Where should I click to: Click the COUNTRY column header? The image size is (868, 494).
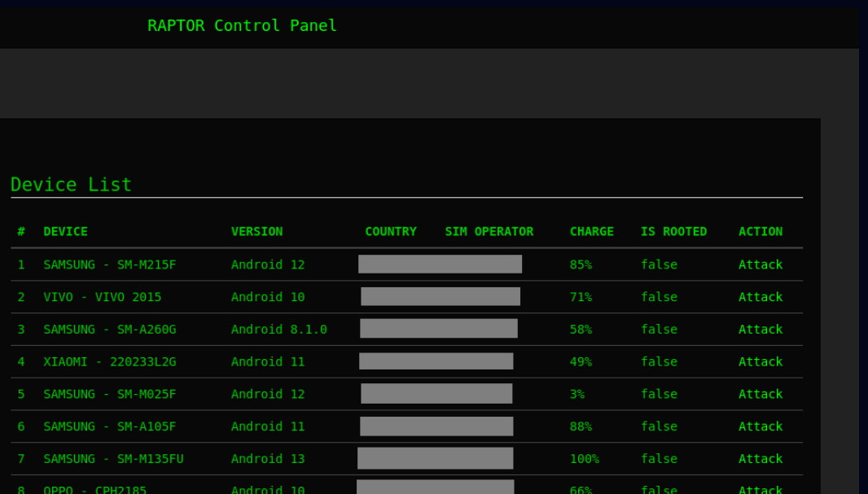pos(390,231)
